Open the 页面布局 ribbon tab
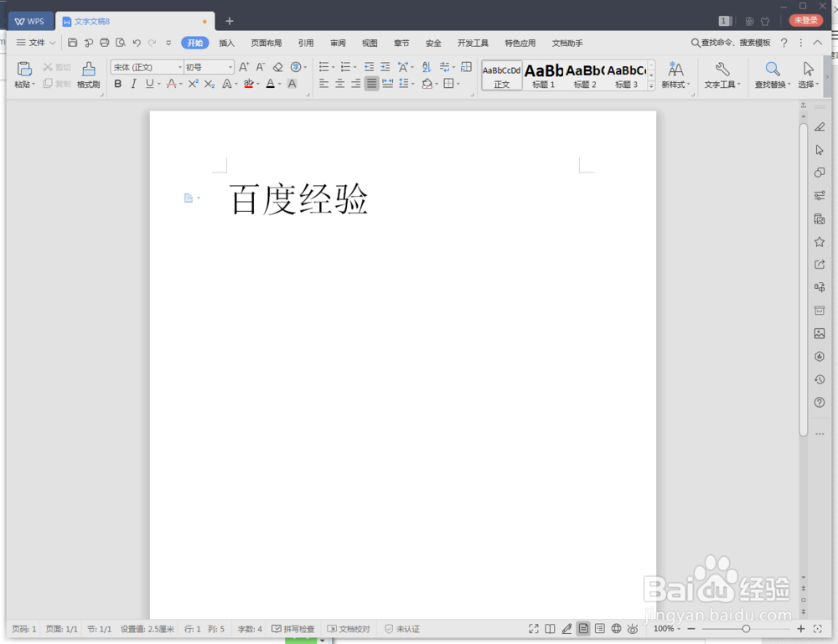This screenshot has width=838, height=644. tap(266, 44)
